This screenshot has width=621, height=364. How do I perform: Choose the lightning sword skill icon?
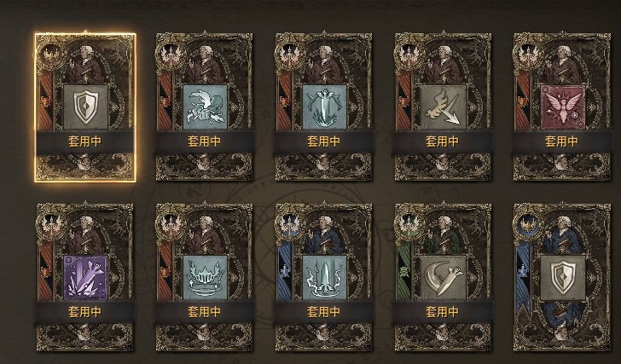(324, 277)
